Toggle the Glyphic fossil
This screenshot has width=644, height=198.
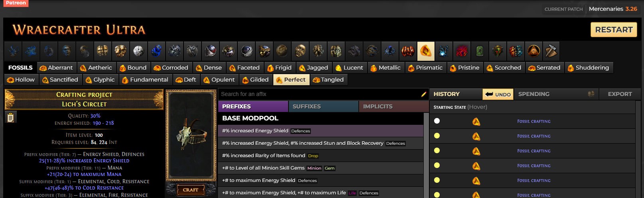(x=100, y=80)
